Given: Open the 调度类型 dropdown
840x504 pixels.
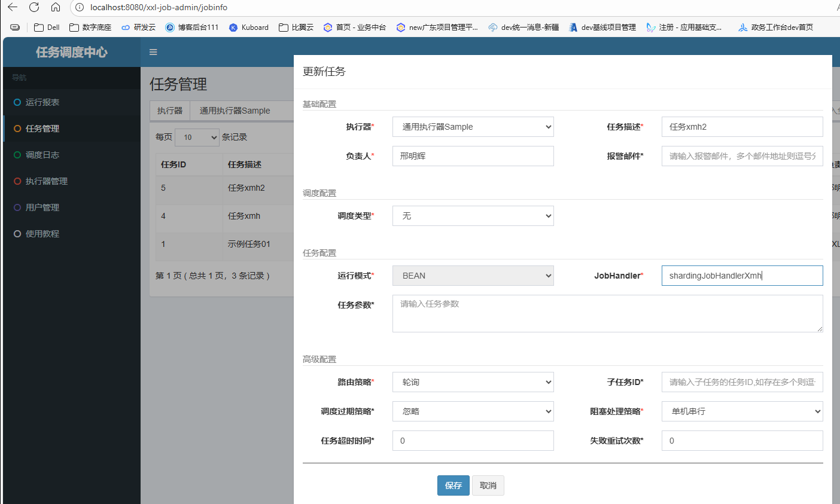Looking at the screenshot, I should [x=473, y=216].
